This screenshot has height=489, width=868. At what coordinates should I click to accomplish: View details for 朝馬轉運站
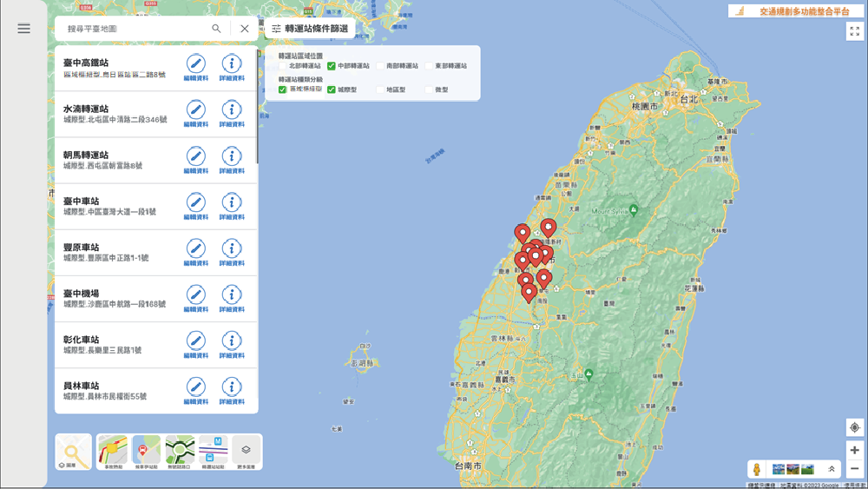[232, 161]
